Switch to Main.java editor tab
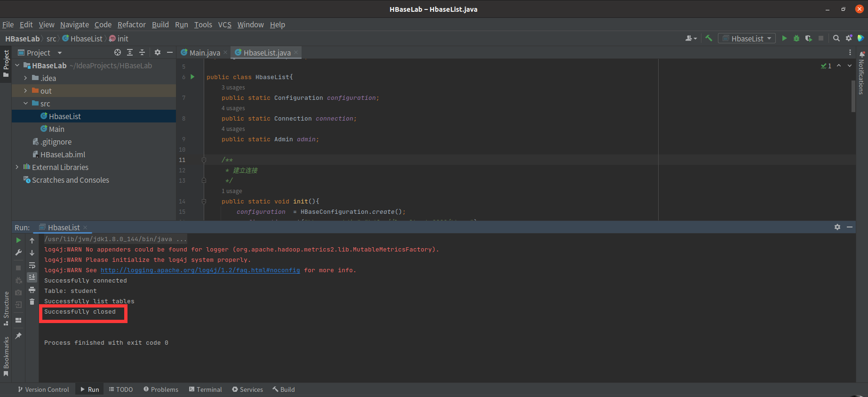This screenshot has height=397, width=868. [x=205, y=53]
